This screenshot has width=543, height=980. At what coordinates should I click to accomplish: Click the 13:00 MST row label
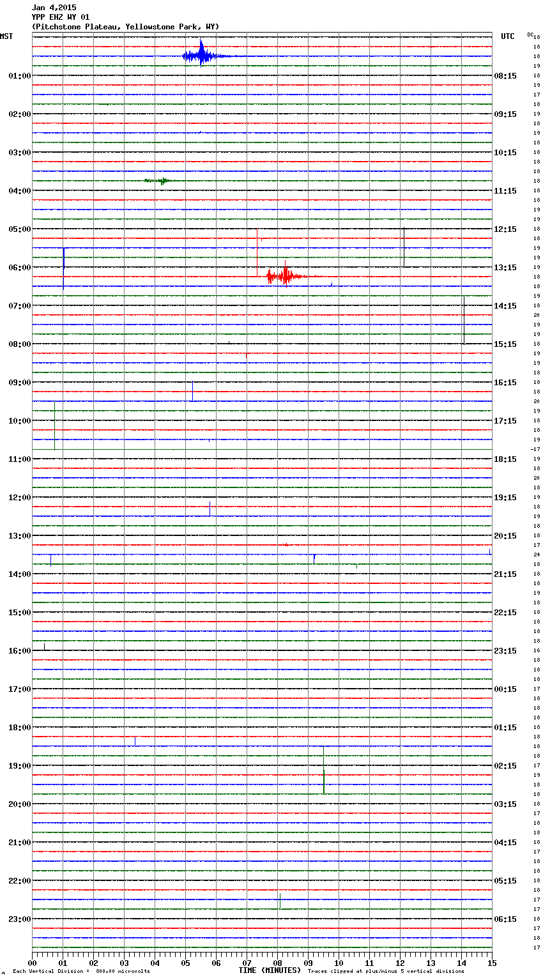pyautogui.click(x=19, y=536)
